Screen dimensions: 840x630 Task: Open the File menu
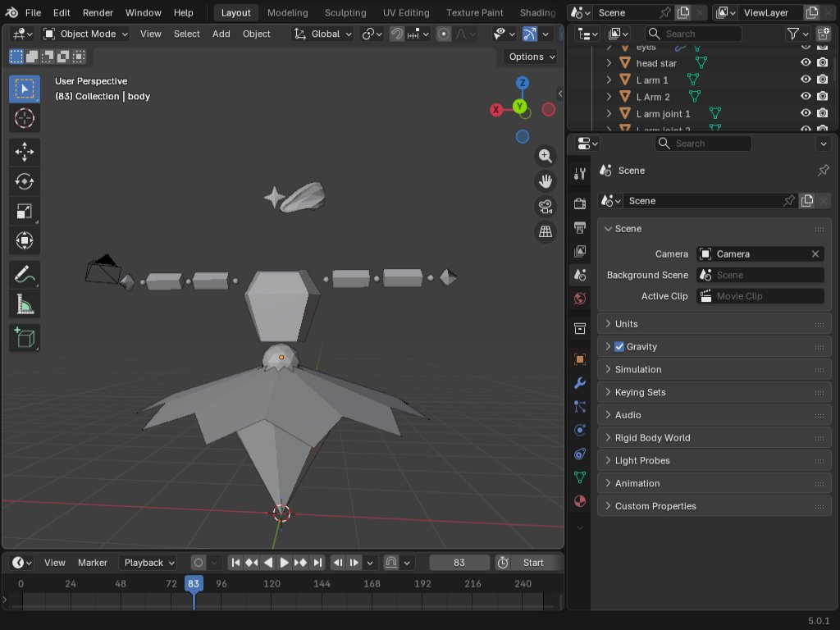(x=33, y=12)
